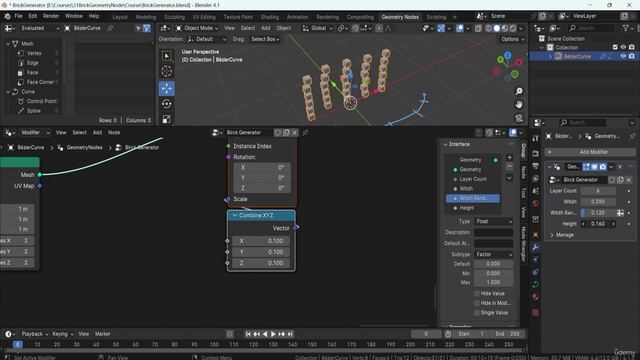Switch to material preview shading
Viewport: 640px width, 360px height.
click(x=504, y=28)
